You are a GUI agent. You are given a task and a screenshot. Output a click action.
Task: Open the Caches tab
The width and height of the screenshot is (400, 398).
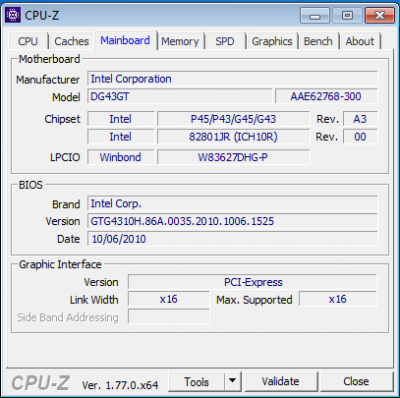72,41
